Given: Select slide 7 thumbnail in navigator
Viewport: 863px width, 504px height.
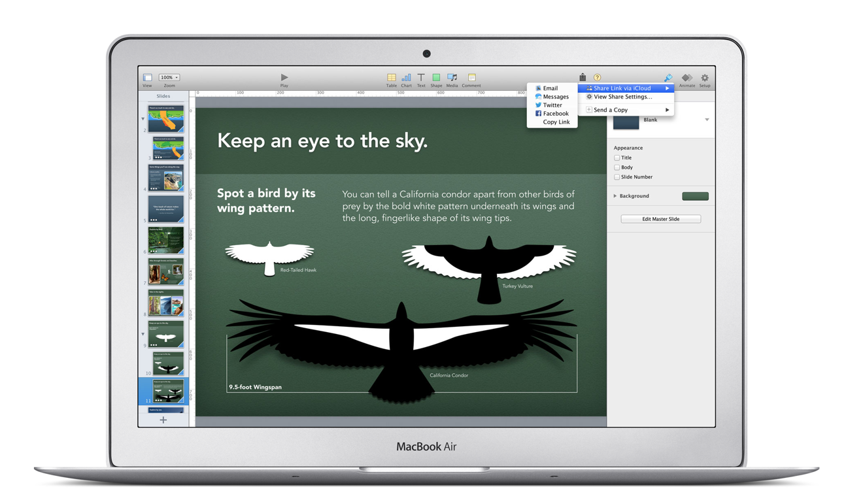Looking at the screenshot, I should pos(166,271).
